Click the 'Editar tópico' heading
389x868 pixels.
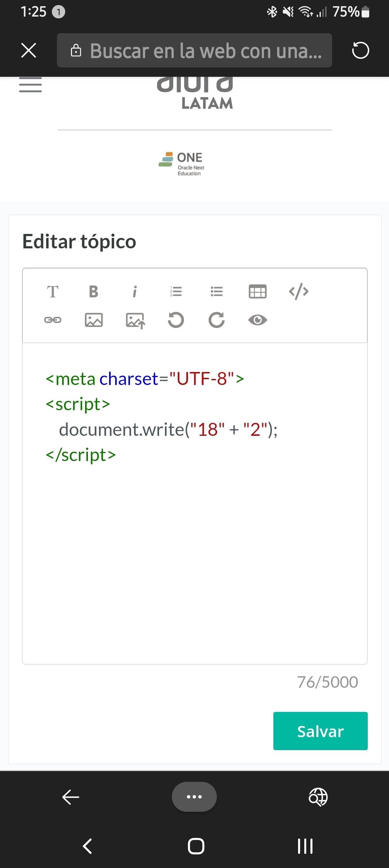79,241
